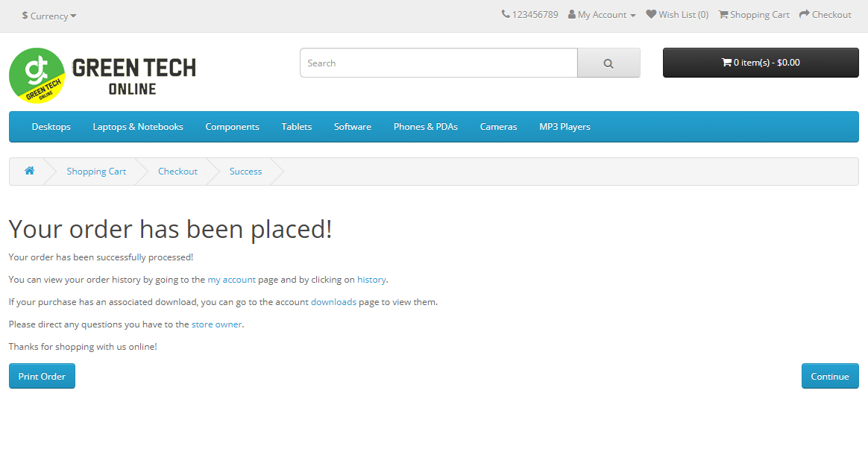Click 'Your order has been placed!' heading

click(171, 229)
